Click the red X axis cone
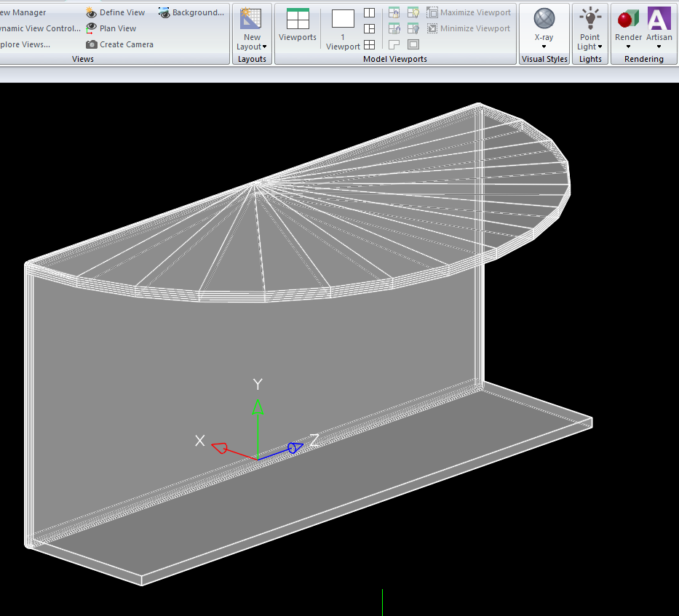The width and height of the screenshot is (679, 616). 220,448
